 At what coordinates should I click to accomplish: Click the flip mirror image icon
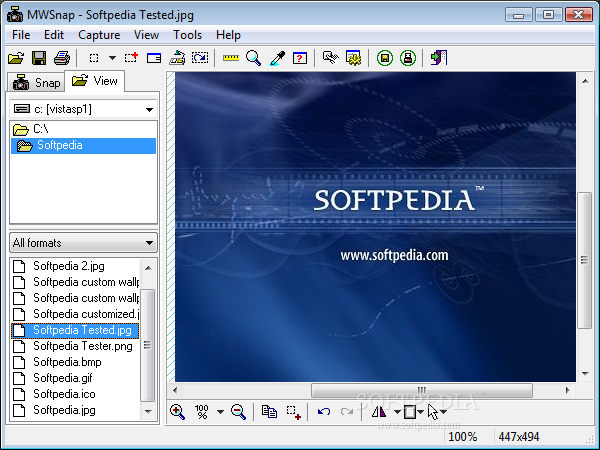coord(379,412)
